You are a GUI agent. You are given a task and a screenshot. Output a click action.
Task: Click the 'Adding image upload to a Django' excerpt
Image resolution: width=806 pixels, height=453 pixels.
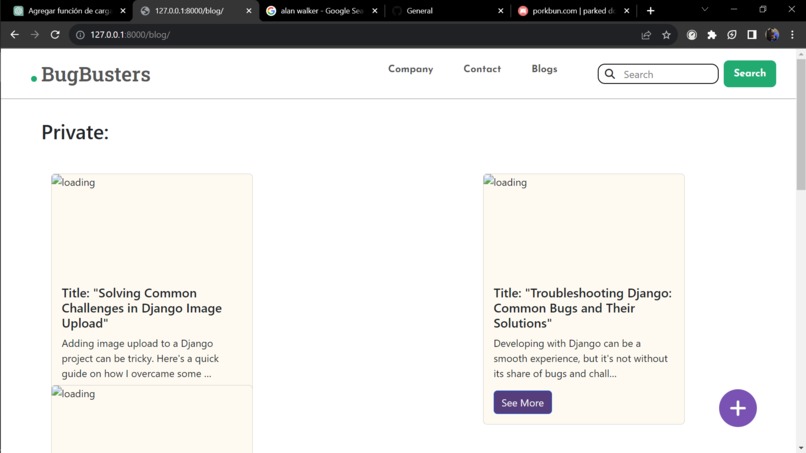[140, 358]
